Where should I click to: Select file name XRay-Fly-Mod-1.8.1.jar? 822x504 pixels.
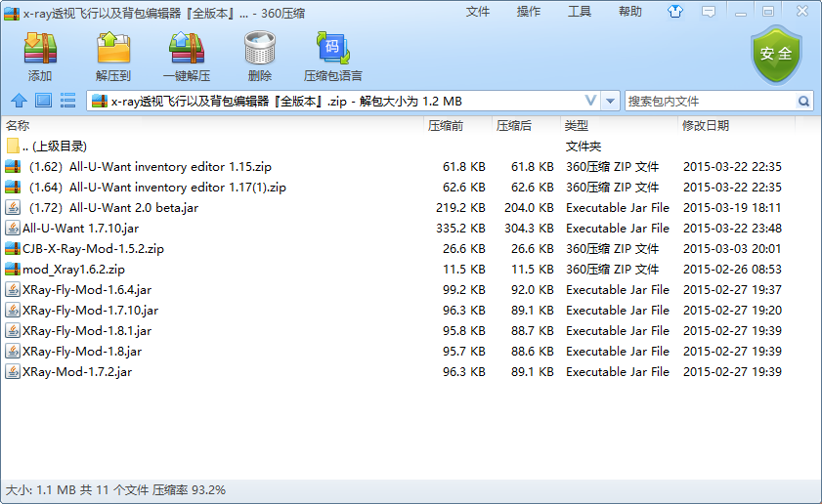tap(87, 330)
